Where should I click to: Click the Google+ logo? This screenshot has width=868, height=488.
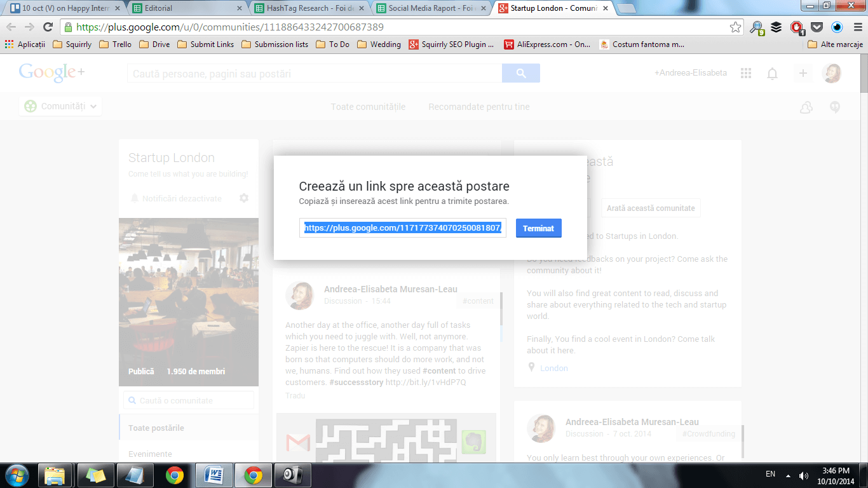click(x=51, y=72)
